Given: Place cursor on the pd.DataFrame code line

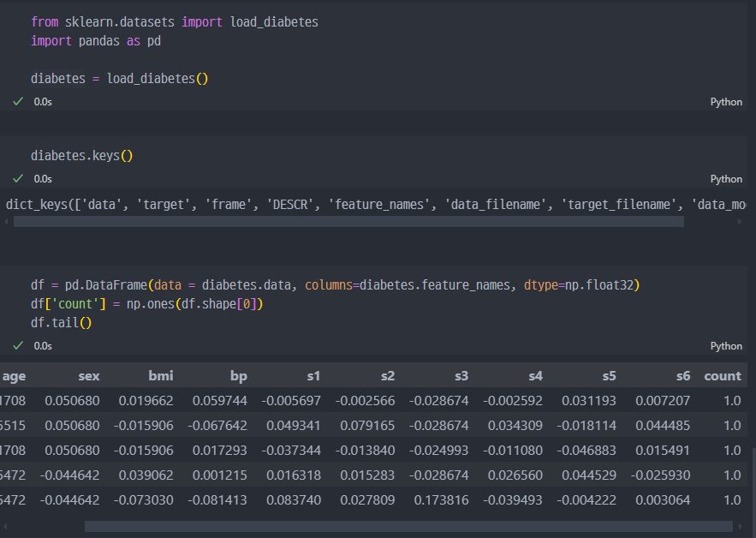Looking at the screenshot, I should (335, 285).
